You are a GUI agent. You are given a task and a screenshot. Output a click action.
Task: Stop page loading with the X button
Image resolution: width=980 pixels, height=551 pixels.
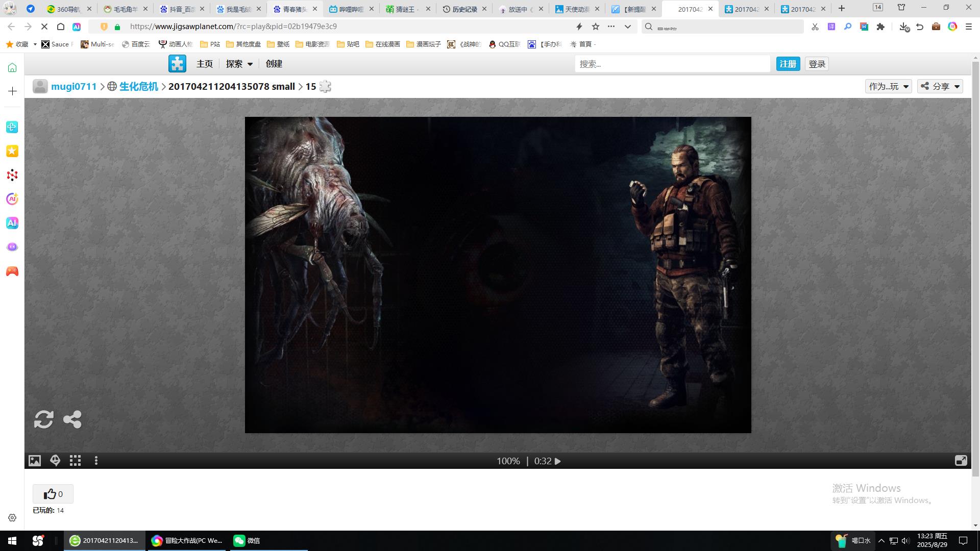click(x=44, y=27)
